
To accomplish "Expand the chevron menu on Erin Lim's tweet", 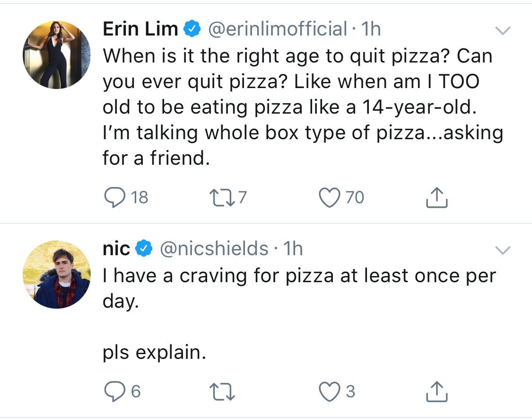I will tap(502, 31).
